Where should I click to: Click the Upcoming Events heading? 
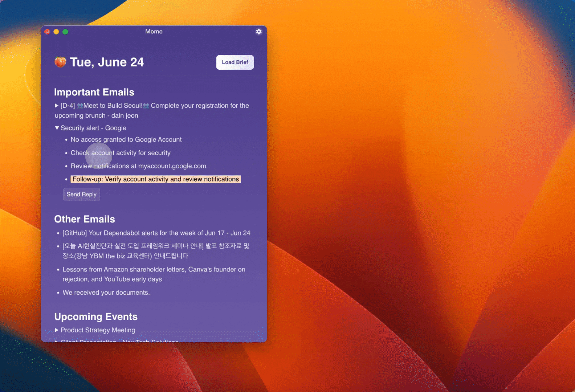[96, 317]
